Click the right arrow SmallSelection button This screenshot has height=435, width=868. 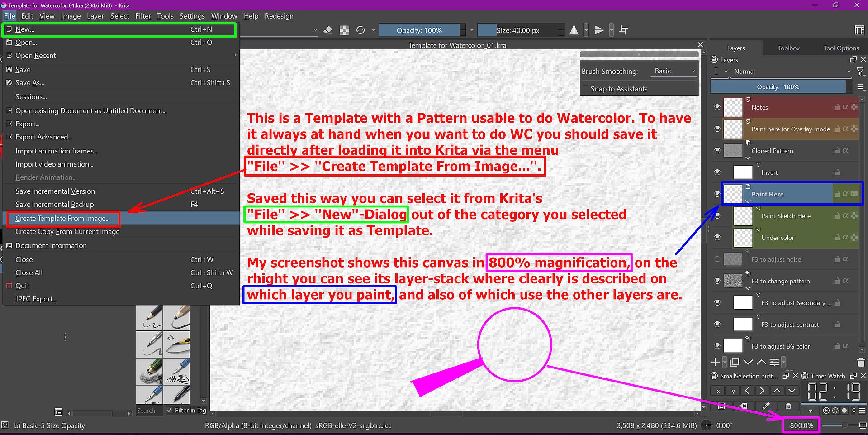(762, 391)
